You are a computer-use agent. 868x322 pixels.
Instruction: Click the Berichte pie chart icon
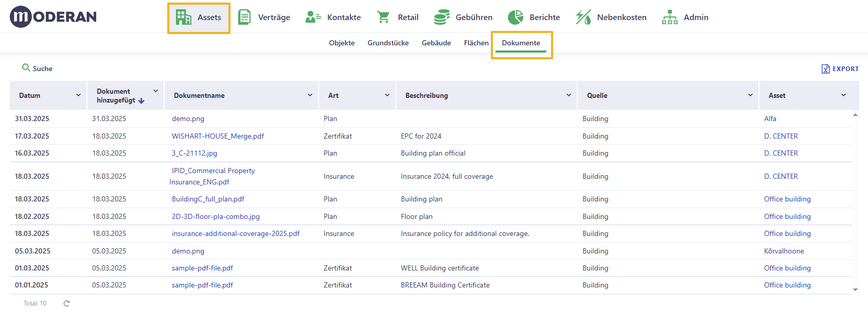[x=516, y=17]
